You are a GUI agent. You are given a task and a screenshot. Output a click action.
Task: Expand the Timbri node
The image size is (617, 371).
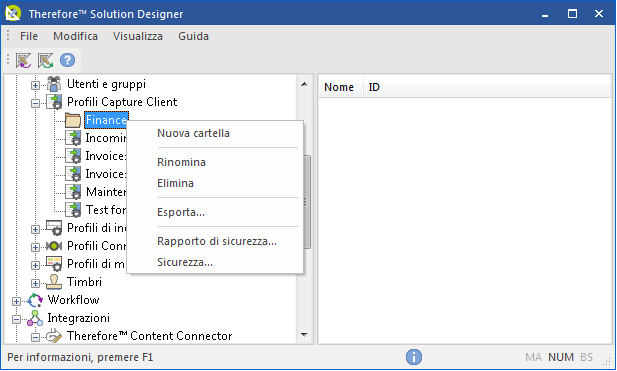point(35,283)
